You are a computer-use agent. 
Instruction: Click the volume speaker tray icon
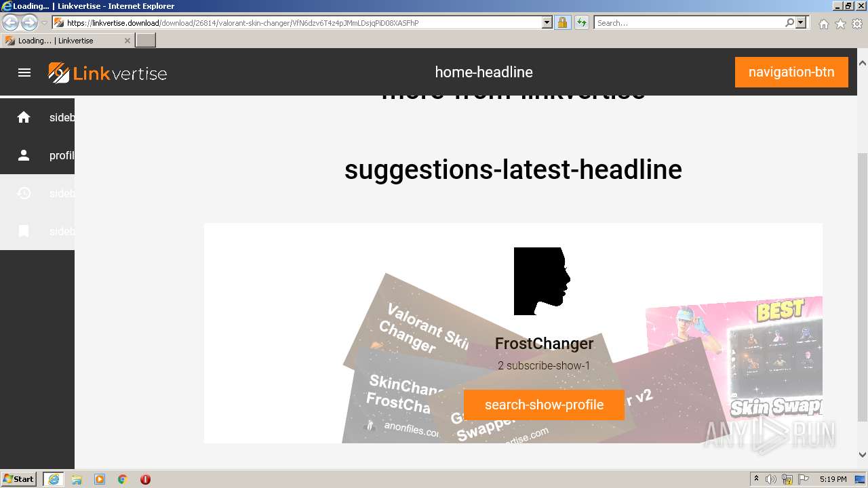coord(771,479)
